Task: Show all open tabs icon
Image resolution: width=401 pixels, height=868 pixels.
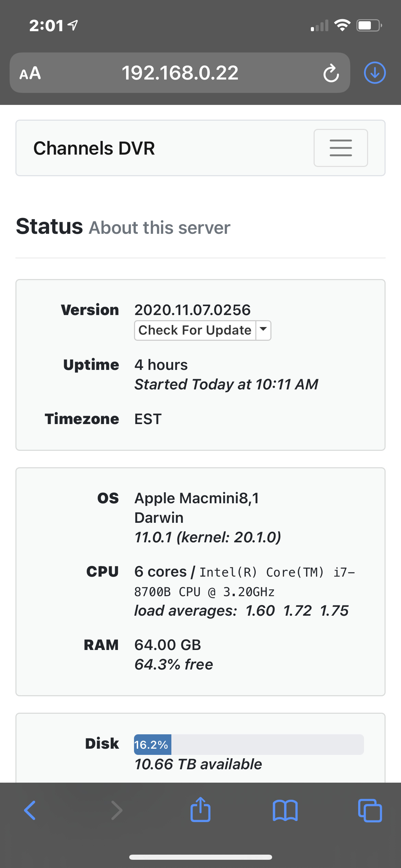Action: coord(370,810)
